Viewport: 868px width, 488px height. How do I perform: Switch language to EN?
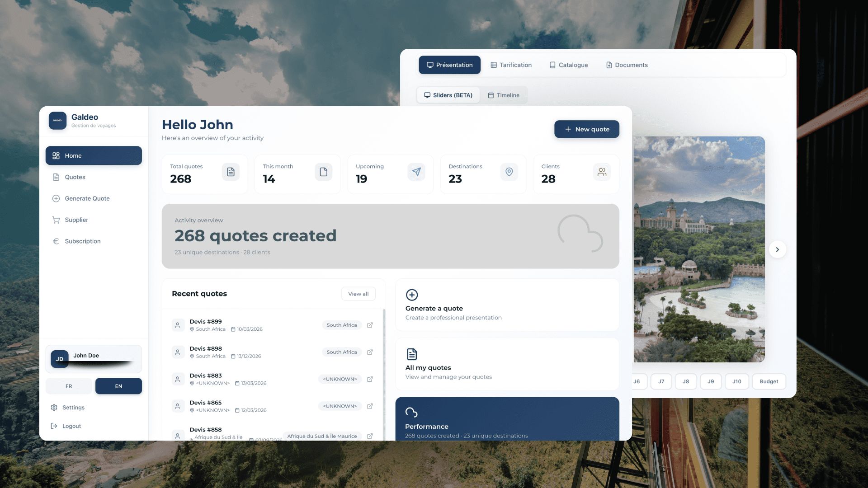(118, 386)
